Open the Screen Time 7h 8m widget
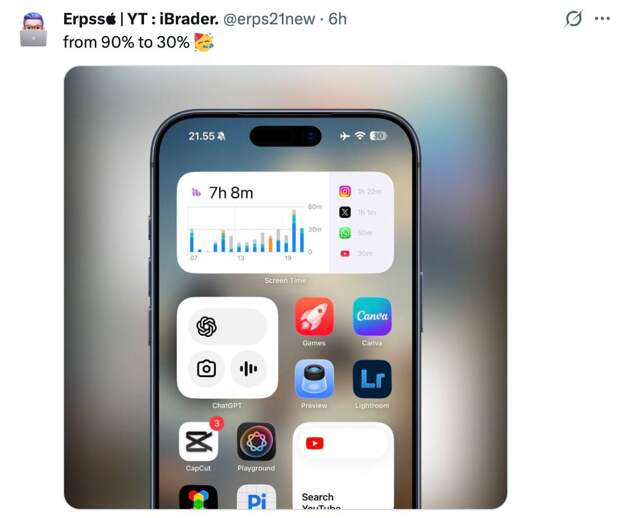620x518 pixels. (x=285, y=222)
